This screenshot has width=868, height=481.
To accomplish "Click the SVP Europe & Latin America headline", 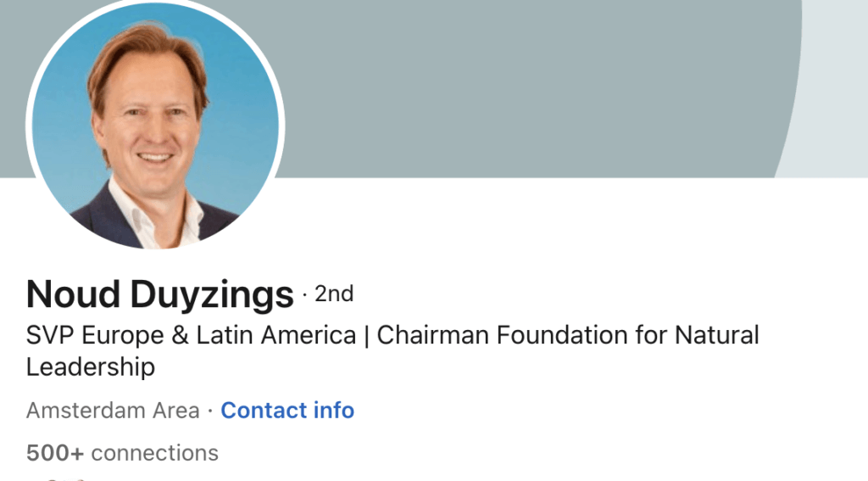I will tap(191, 335).
